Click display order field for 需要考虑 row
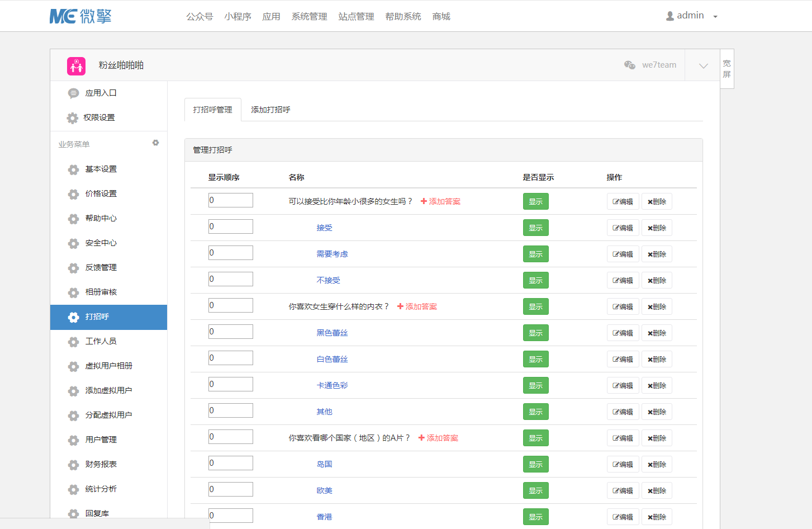This screenshot has height=529, width=812. (231, 253)
